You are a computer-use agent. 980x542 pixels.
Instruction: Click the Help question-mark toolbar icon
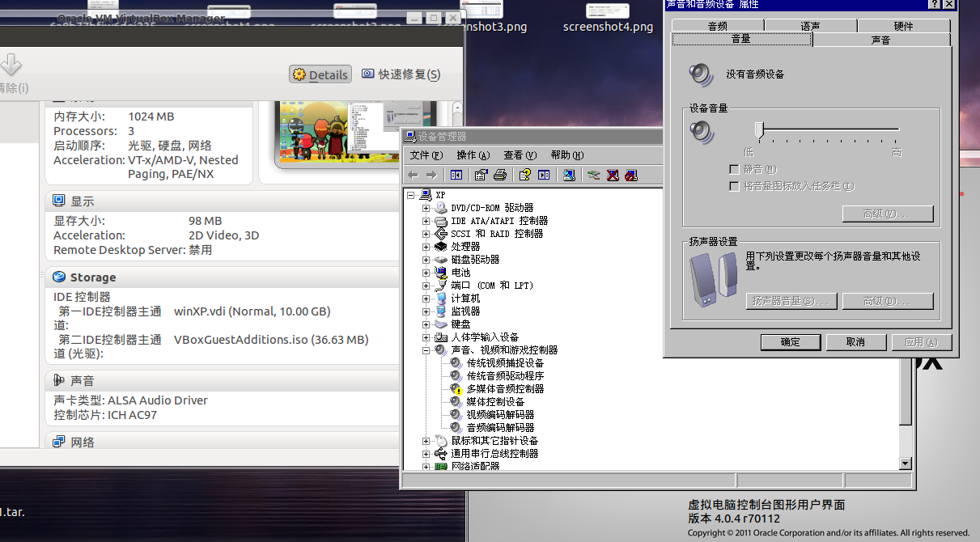click(x=525, y=175)
